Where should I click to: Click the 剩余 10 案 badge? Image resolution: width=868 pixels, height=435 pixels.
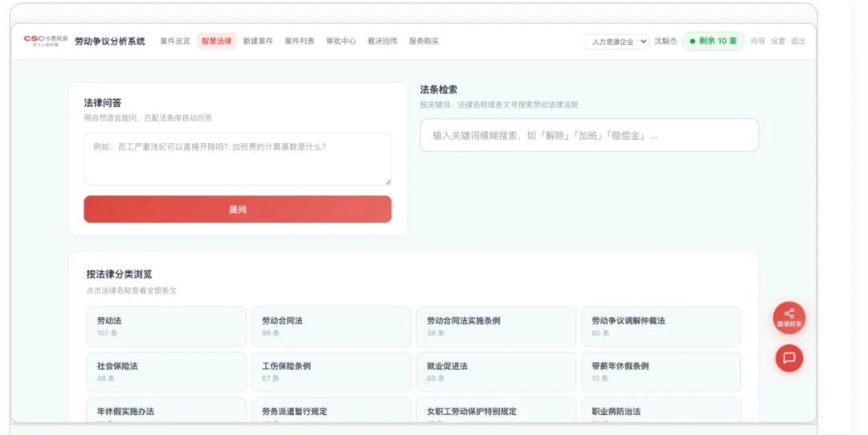714,41
